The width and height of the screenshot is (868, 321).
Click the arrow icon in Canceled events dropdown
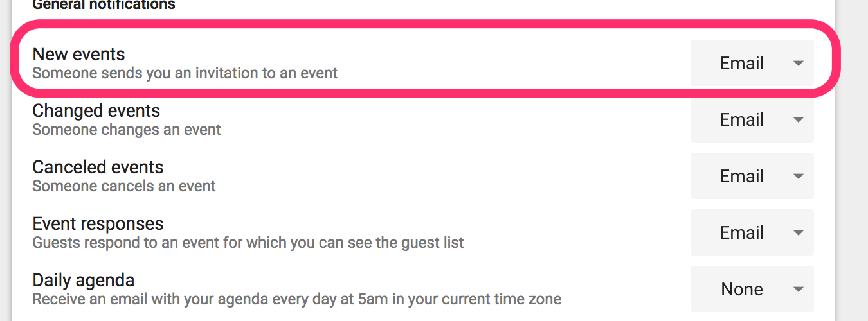pyautogui.click(x=799, y=177)
